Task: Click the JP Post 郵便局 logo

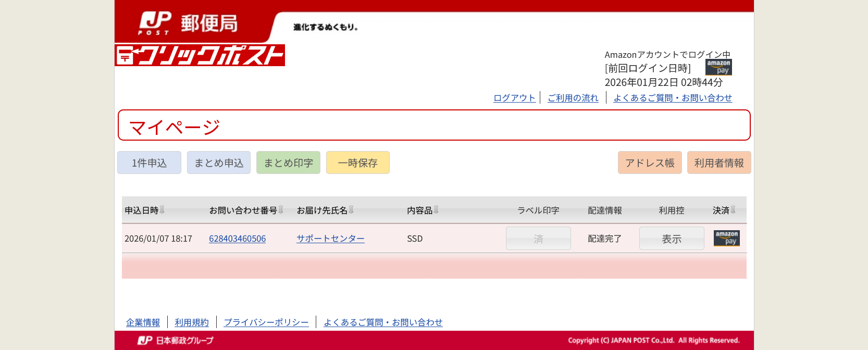Action: (x=188, y=23)
